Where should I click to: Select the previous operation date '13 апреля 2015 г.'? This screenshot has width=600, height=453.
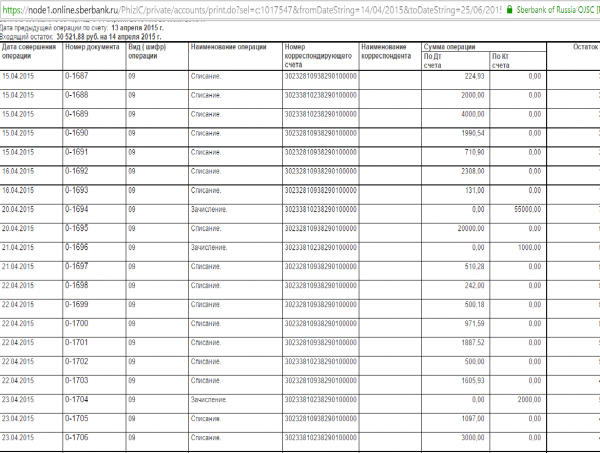(x=137, y=28)
